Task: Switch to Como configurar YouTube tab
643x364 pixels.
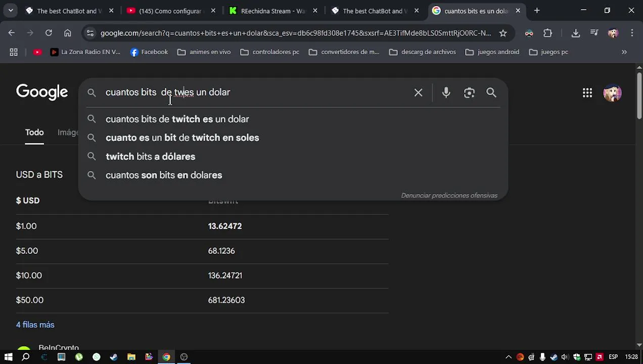Action: 170,11
